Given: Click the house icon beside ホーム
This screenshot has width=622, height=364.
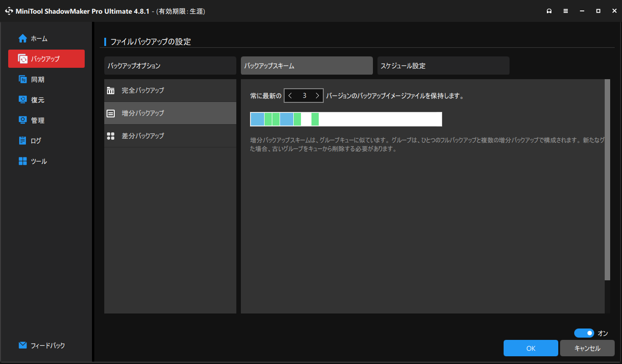Looking at the screenshot, I should 23,39.
